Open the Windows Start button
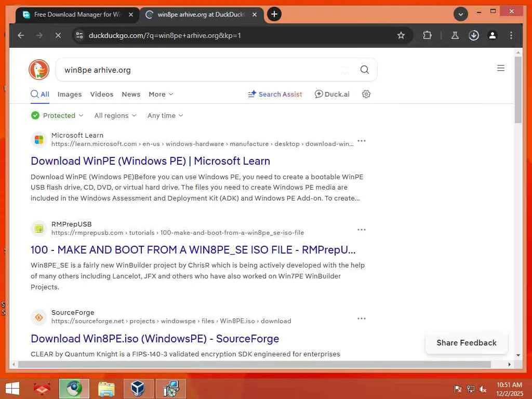The width and height of the screenshot is (532, 399). coord(12,389)
